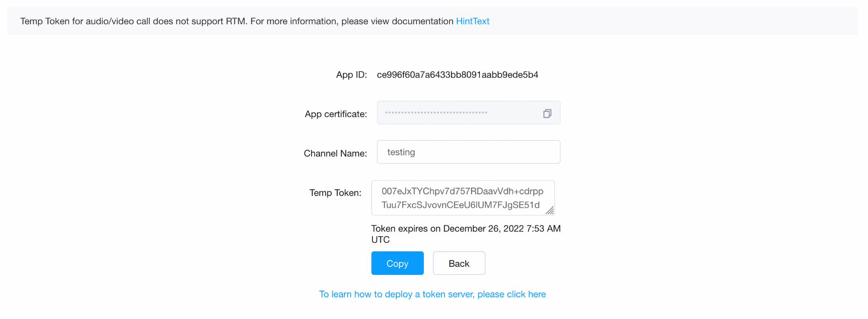Open the deploy token server link
868x319 pixels.
[x=432, y=294]
